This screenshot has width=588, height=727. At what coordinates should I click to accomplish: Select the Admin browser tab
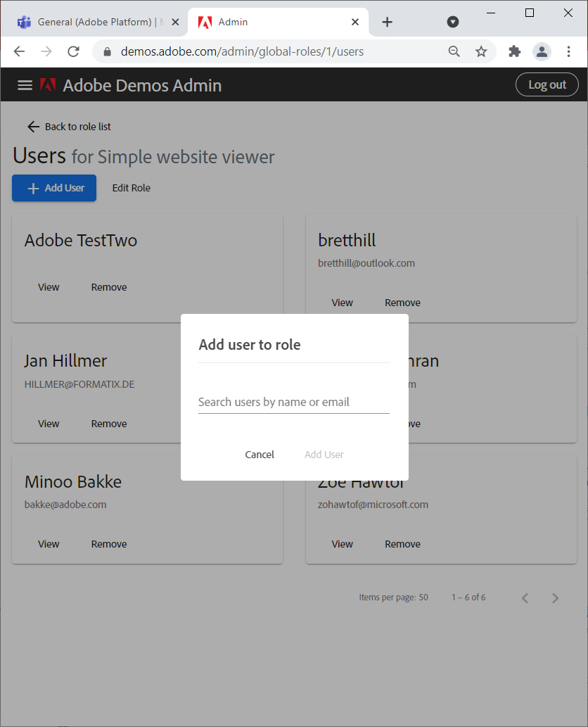(x=278, y=22)
